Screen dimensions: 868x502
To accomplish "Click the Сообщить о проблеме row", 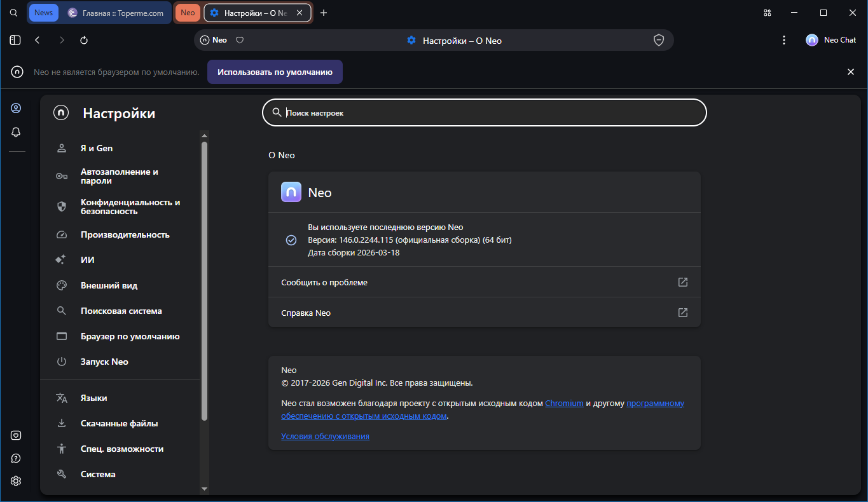I will point(485,282).
